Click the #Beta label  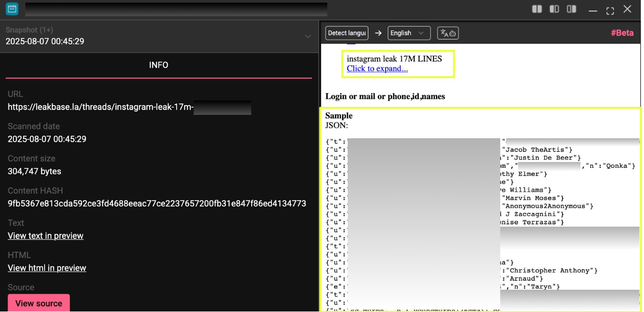coord(622,33)
